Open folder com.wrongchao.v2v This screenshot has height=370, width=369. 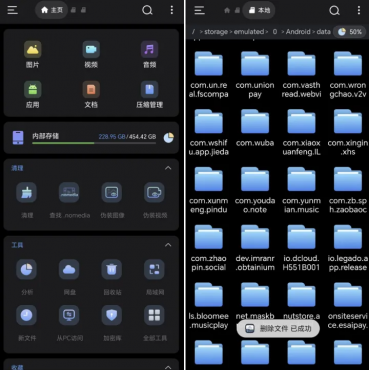click(x=348, y=75)
